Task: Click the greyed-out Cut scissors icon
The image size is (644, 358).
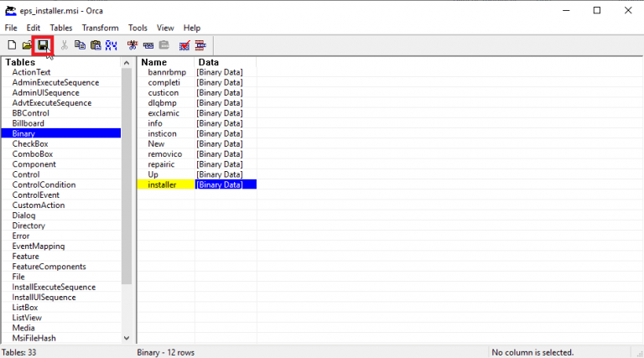Action: click(x=64, y=45)
